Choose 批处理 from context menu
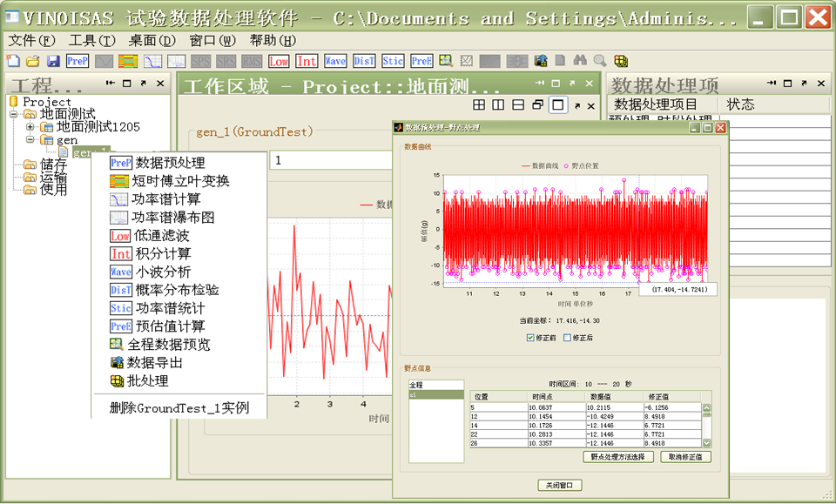The height and width of the screenshot is (504, 836). tap(179, 380)
